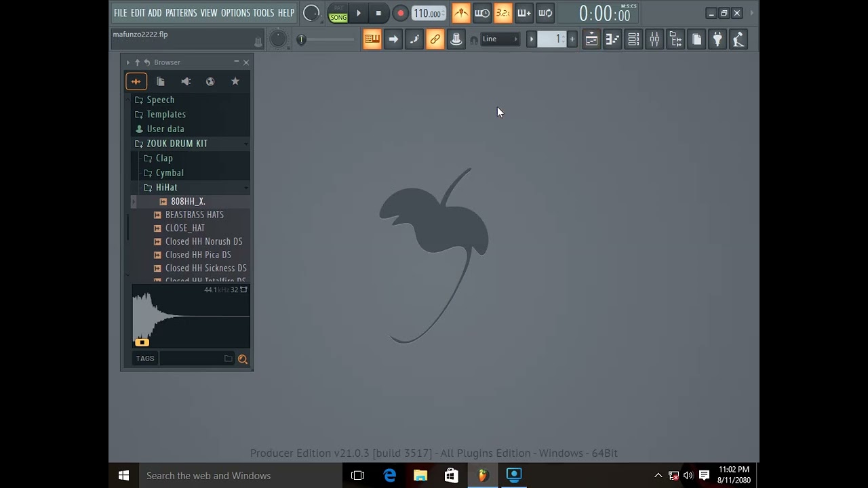
Task: Open the playlist view
Action: (591, 39)
